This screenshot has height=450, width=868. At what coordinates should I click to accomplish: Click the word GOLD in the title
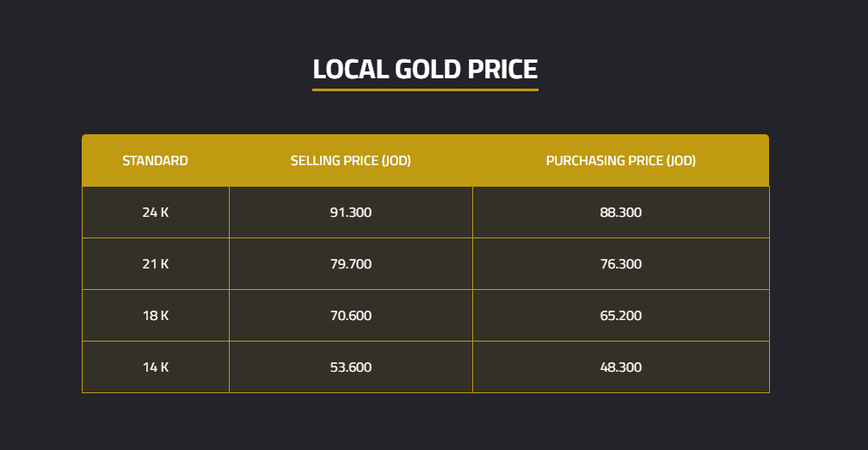point(428,69)
